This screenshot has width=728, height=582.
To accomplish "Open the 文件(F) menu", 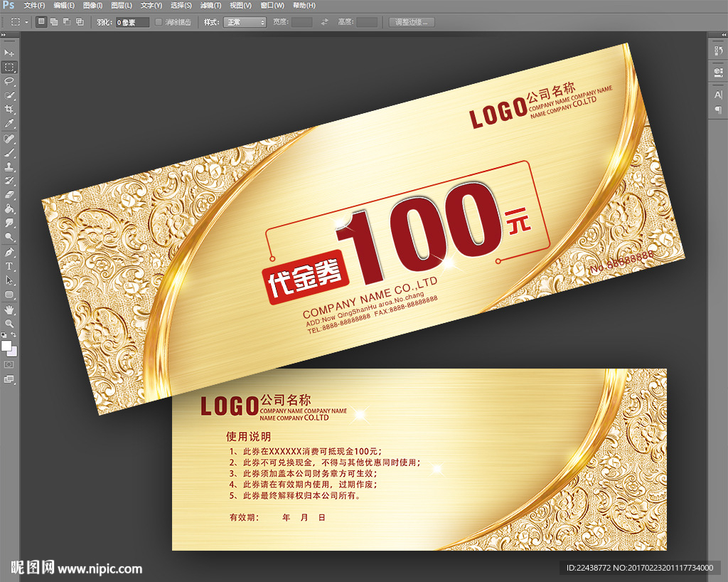I will click(34, 6).
